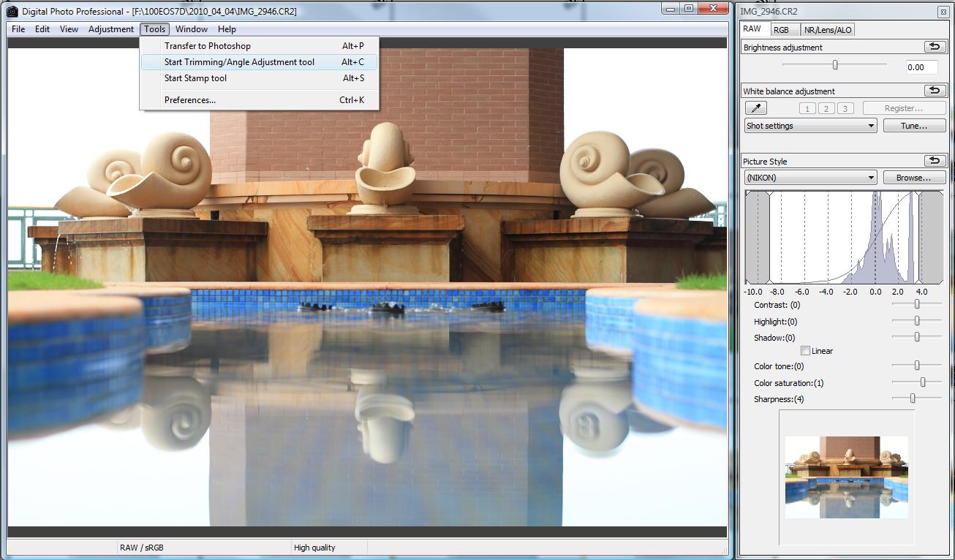Click the High quality status bar entry
This screenshot has width=955, height=560.
coord(314,548)
